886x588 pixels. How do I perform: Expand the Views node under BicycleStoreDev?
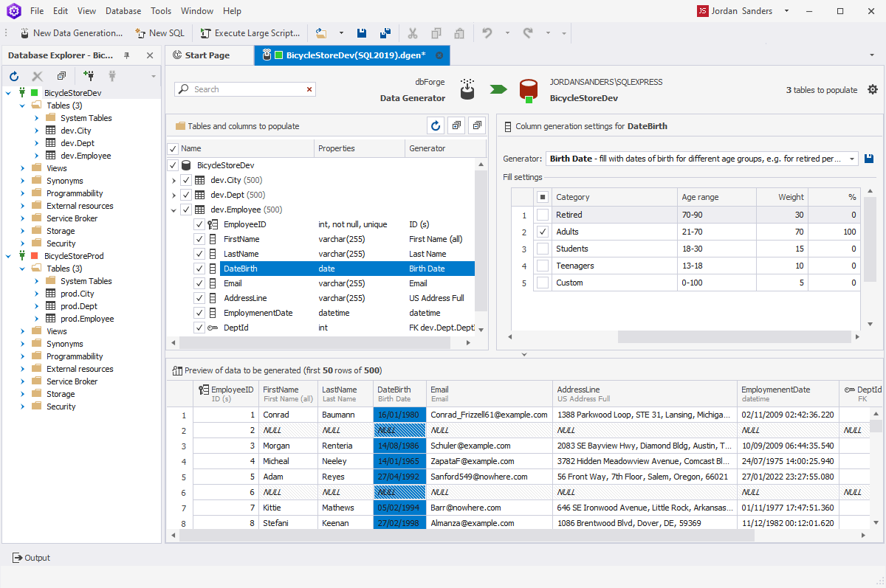[x=21, y=167]
